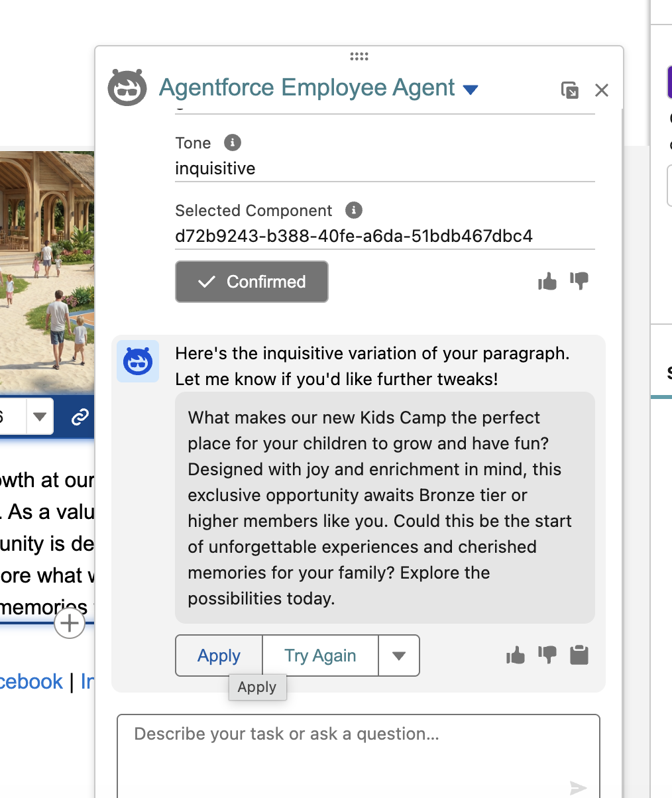Click the Tone value 'inquisitive'
This screenshot has width=672, height=798.
click(x=215, y=168)
